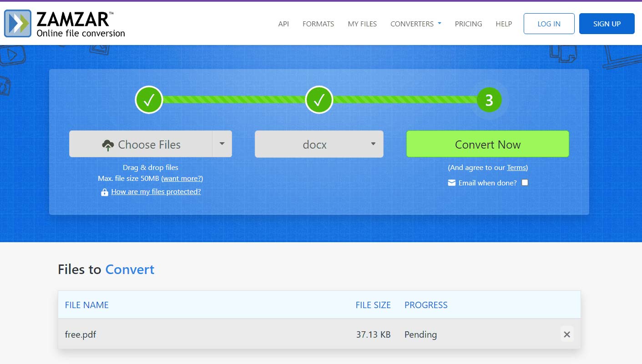Click the Pending status of free.pdf
Image resolution: width=642 pixels, height=364 pixels.
420,334
